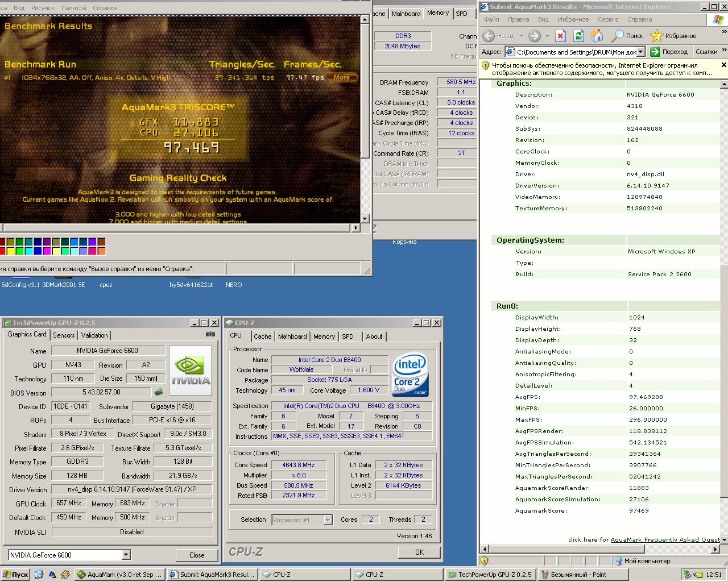Open the Home page icon in IE
728x582 pixels.
coord(597,36)
